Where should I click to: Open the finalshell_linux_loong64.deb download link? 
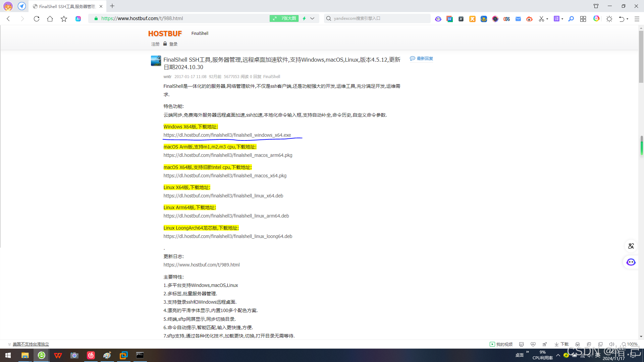(x=228, y=236)
